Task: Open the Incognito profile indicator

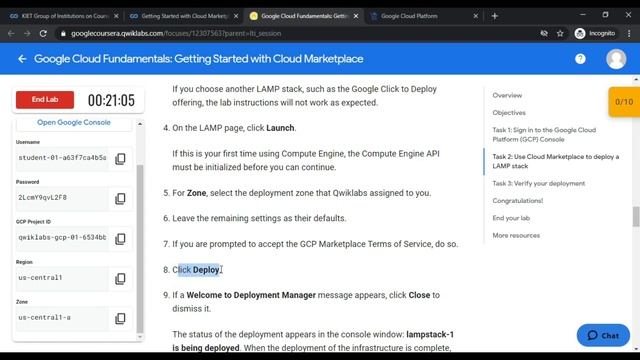Action: 595,33
